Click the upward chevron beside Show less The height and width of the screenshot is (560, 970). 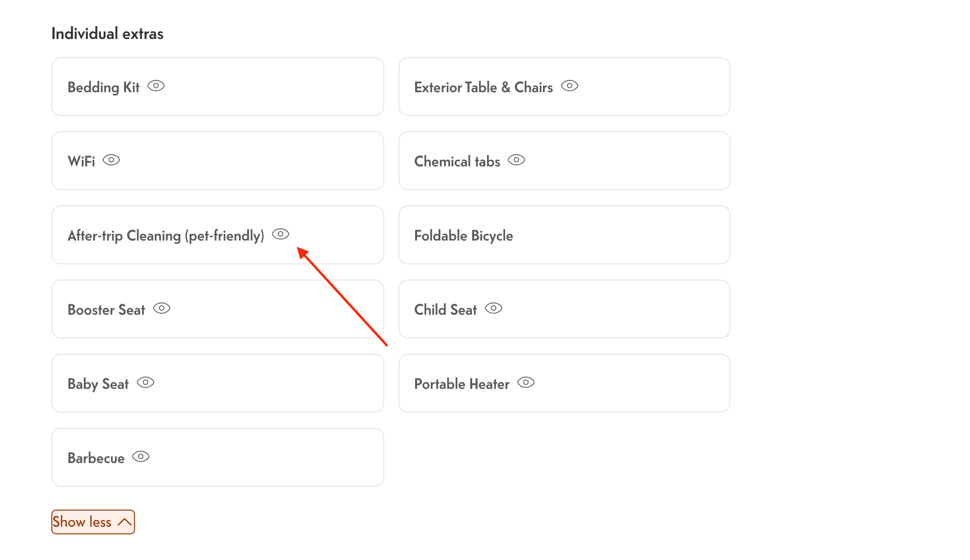click(x=125, y=522)
